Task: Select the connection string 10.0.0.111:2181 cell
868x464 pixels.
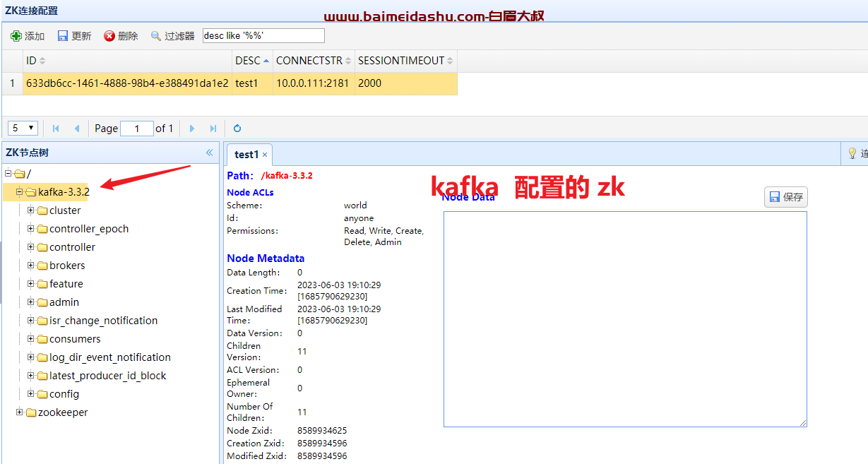Action: click(314, 83)
